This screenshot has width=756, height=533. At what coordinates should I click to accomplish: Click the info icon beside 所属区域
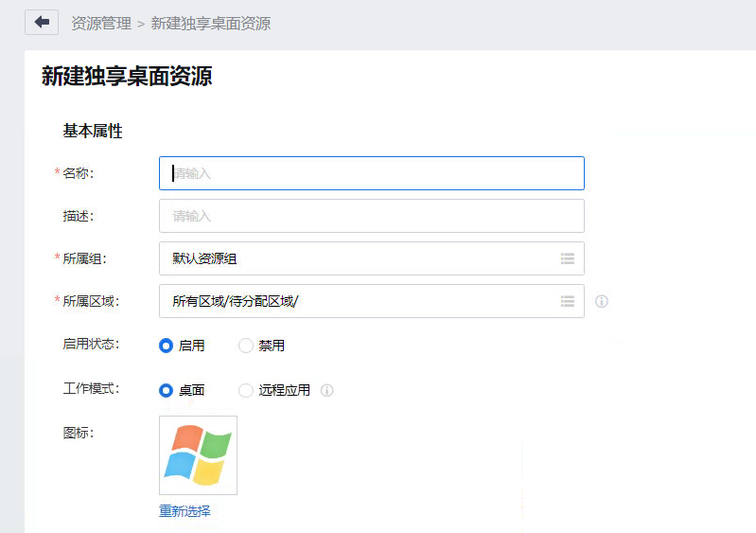[x=602, y=302]
